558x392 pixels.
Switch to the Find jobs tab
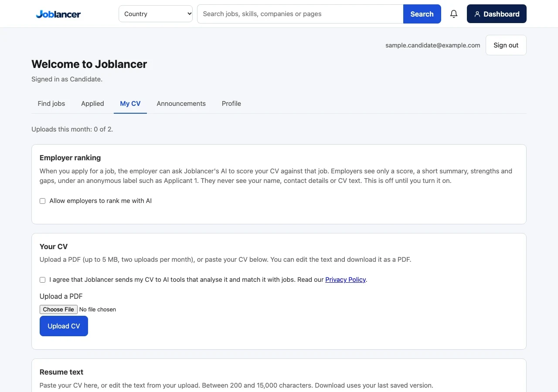(51, 104)
